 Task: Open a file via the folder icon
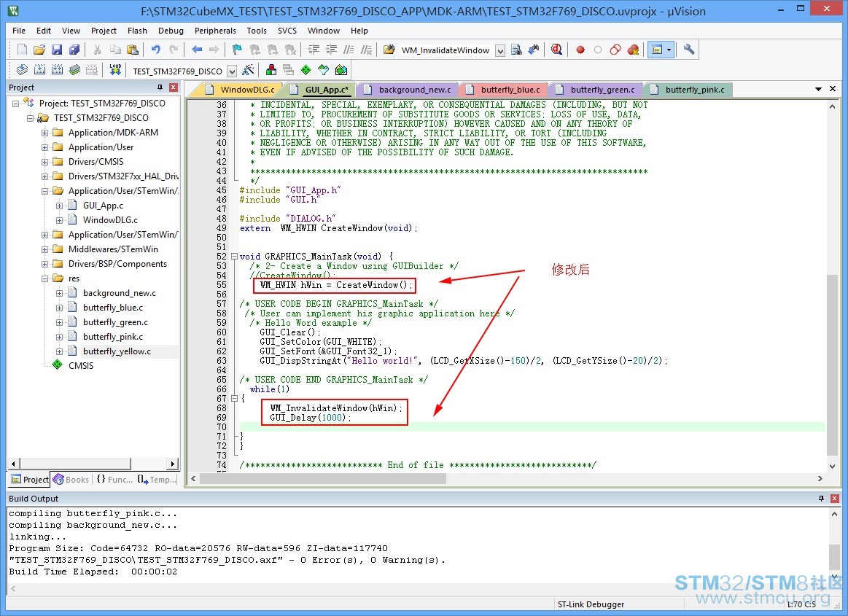point(39,50)
